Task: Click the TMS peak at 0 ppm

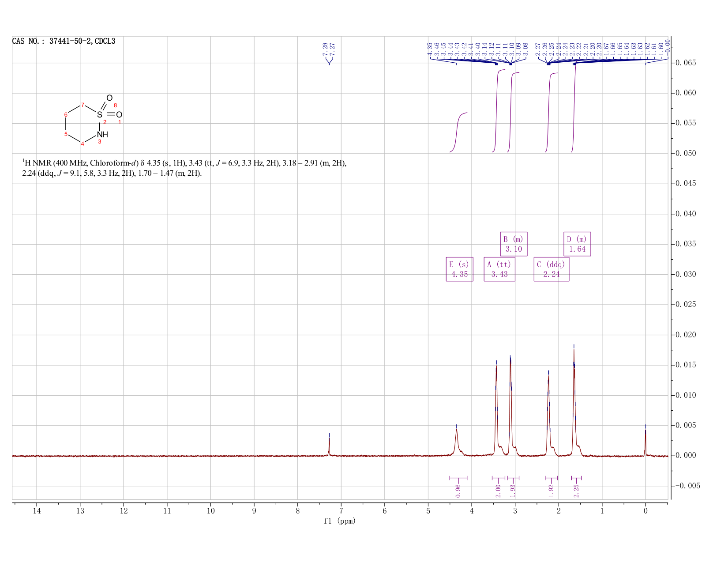Action: coord(645,441)
